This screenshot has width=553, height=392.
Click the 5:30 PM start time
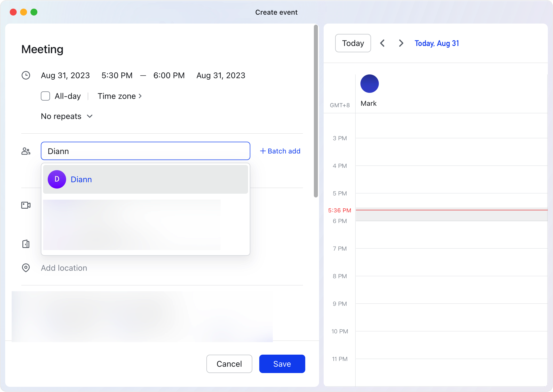click(x=117, y=75)
